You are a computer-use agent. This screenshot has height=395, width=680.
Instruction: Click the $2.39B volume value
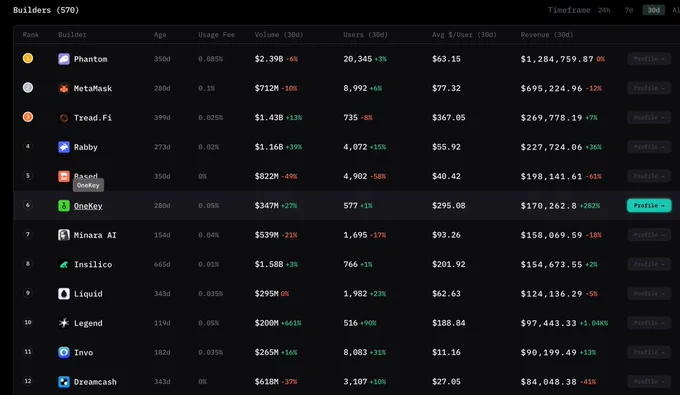pos(269,59)
